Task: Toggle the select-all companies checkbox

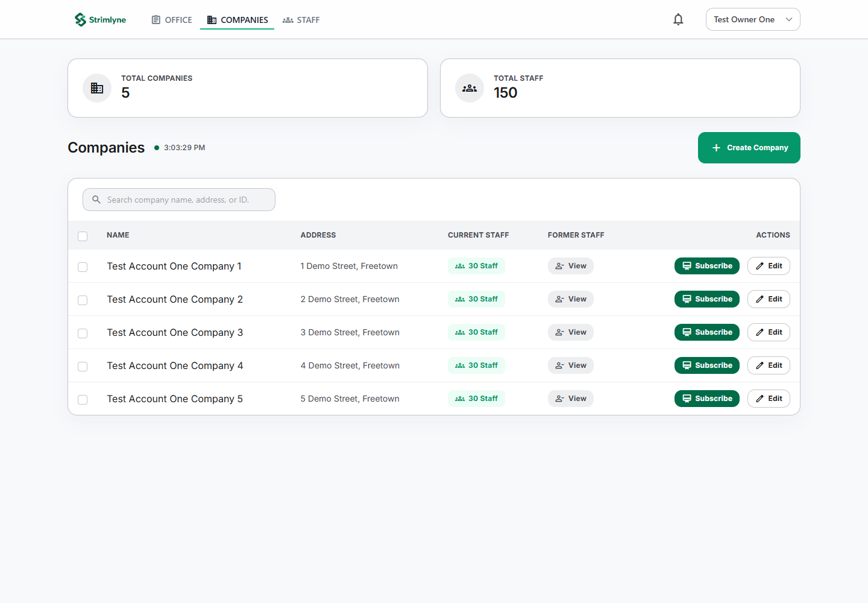Action: tap(83, 236)
